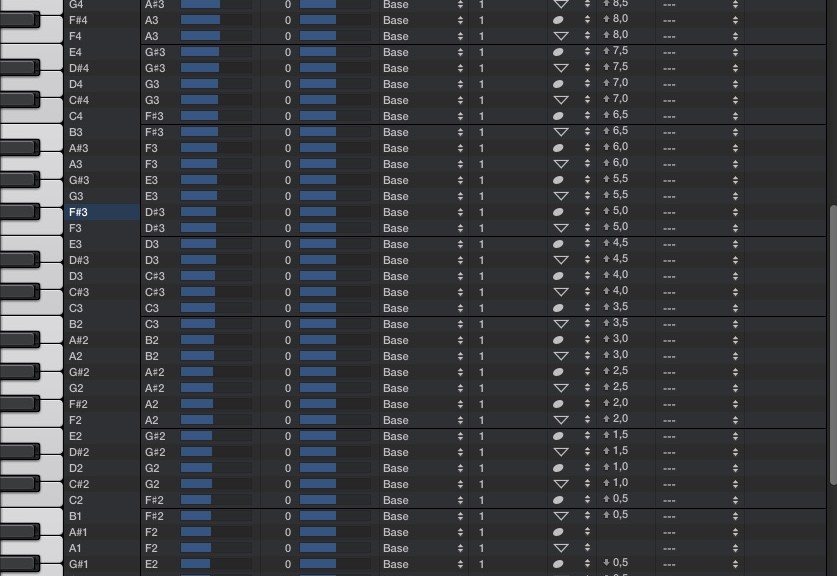
Task: Click the oval notehead icon in the A#1 row
Action: [x=558, y=532]
